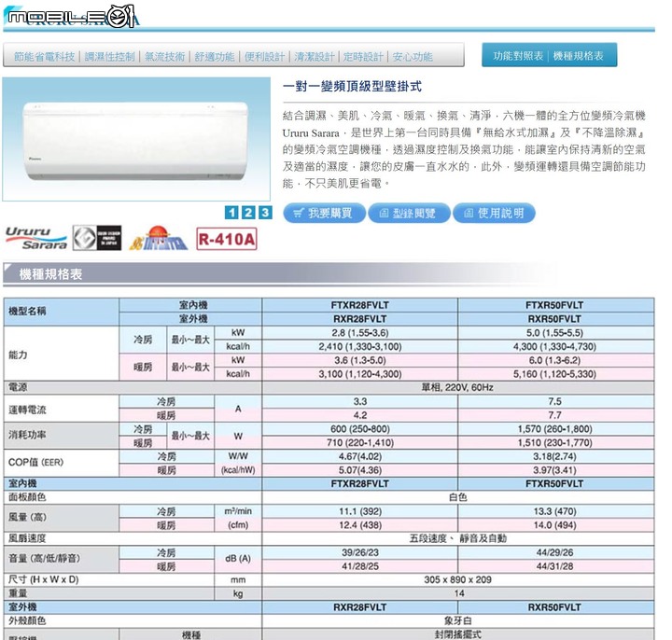Viewport: 672px width, 640px height.
Task: Click the R-410A refrigerant badge
Action: pyautogui.click(x=226, y=239)
